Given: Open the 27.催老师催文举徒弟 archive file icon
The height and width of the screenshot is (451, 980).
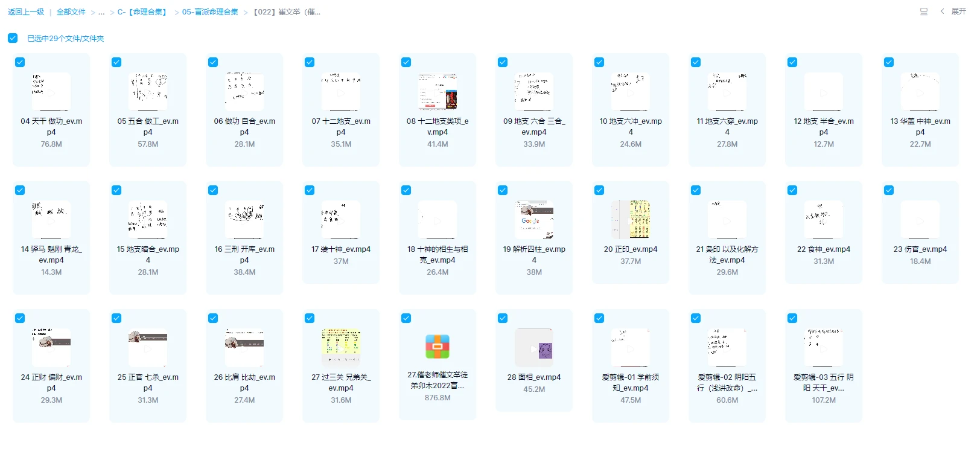Looking at the screenshot, I should 437,347.
